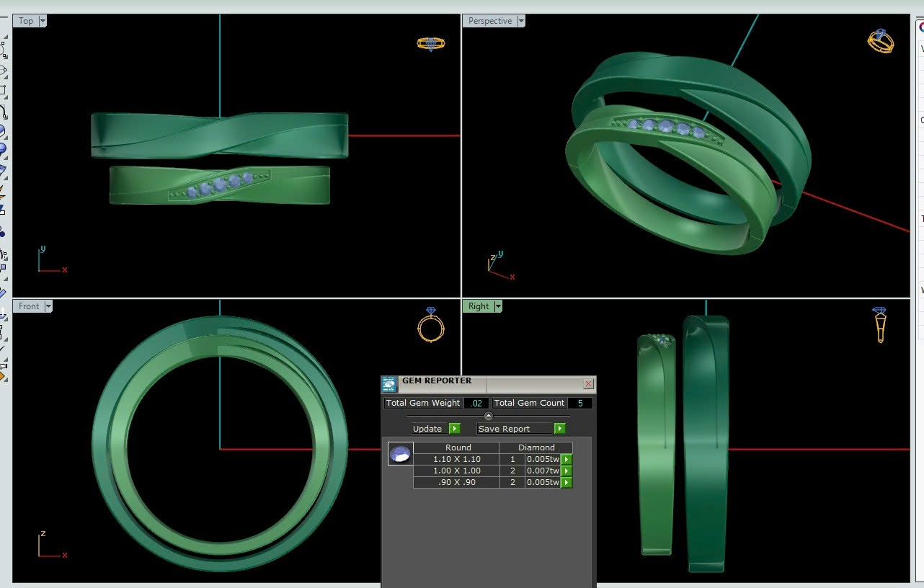
Task: Activate the Perspective viewport title label
Action: click(489, 21)
